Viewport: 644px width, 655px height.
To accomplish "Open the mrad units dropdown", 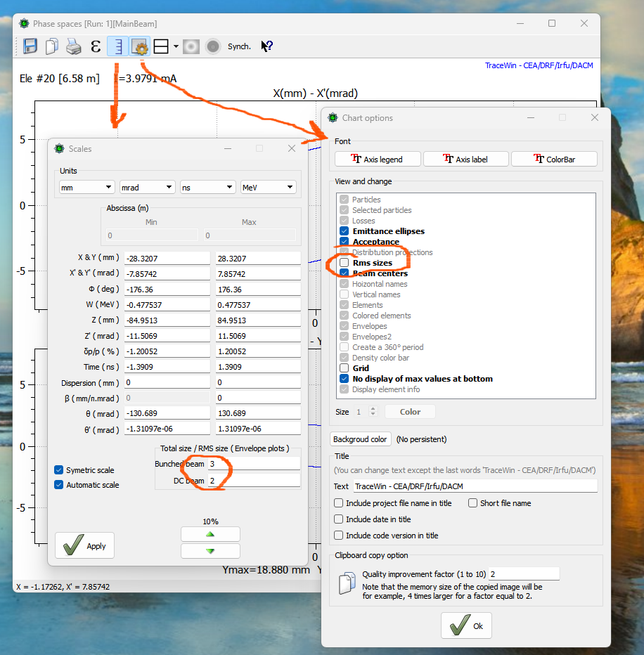I will 147,188.
